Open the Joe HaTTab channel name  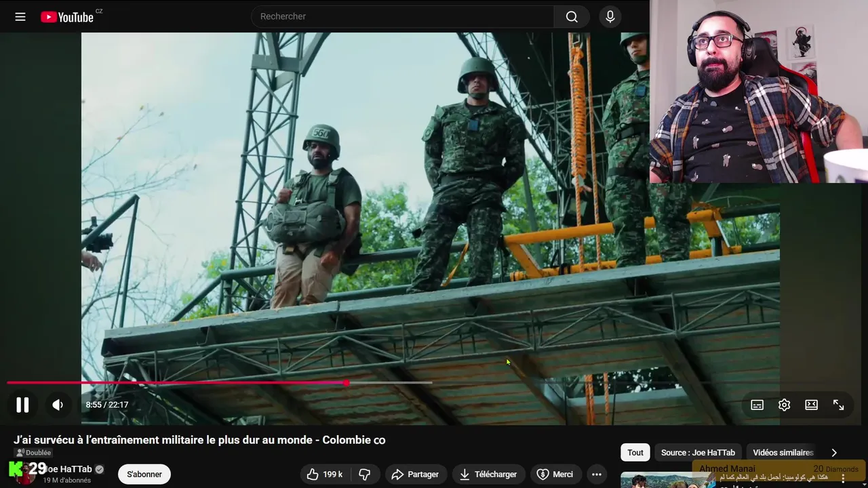tap(69, 469)
